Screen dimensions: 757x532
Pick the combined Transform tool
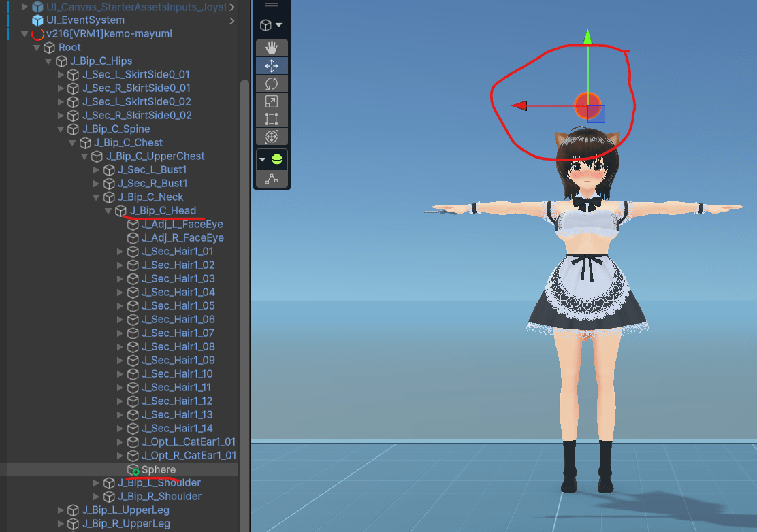272,136
